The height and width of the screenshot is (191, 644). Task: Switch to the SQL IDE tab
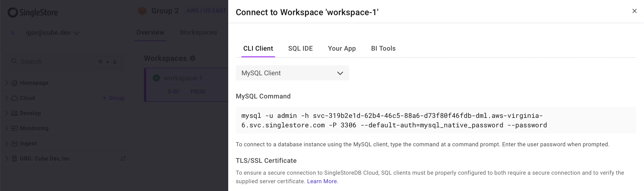[x=300, y=48]
